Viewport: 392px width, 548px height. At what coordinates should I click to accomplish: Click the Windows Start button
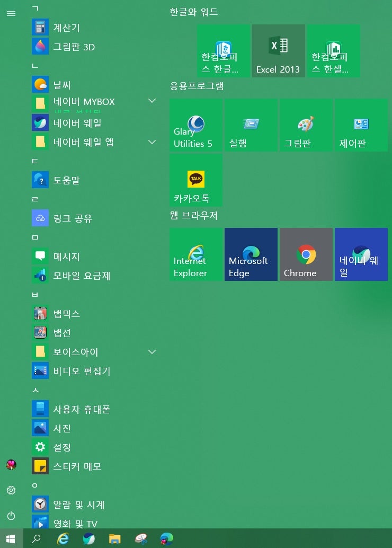point(11,538)
